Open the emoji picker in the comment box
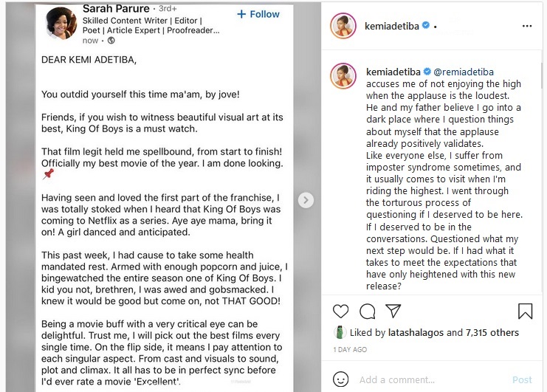Image resolution: width=547 pixels, height=392 pixels. [340, 379]
